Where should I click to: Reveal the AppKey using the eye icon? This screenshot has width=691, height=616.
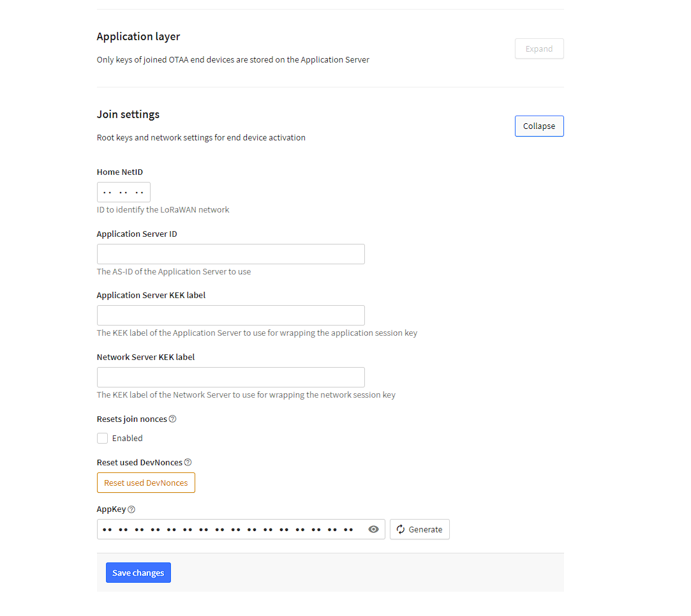pos(373,529)
